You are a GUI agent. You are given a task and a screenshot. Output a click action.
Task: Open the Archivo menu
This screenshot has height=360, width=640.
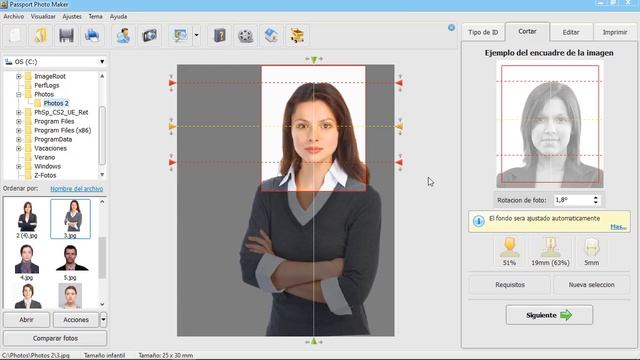14,16
